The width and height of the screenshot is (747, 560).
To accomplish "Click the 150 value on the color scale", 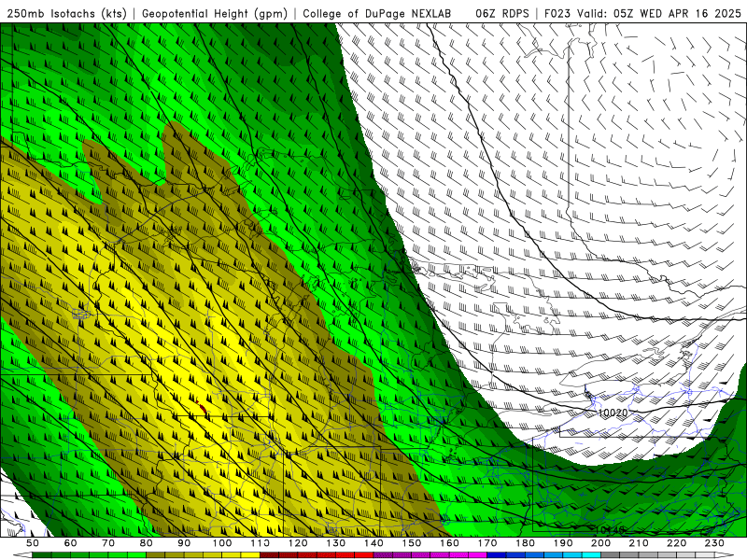I will coord(412,543).
